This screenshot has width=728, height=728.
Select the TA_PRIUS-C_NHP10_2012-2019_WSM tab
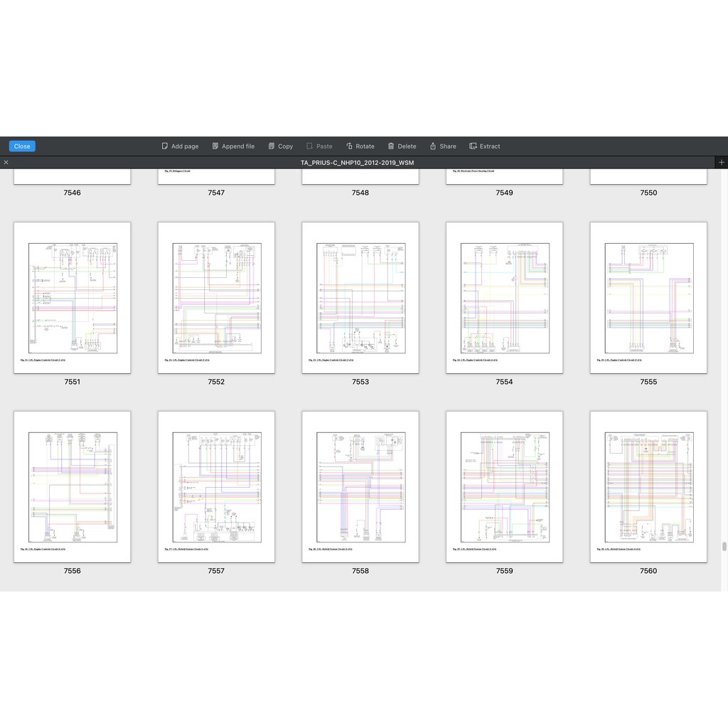click(x=357, y=163)
